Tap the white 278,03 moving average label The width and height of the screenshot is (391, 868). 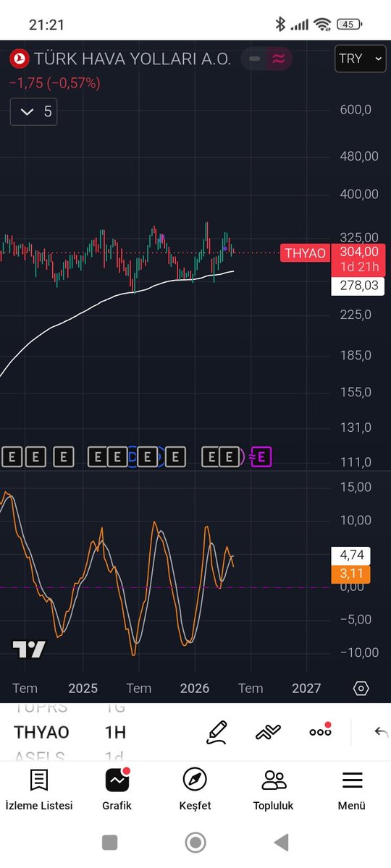(358, 286)
